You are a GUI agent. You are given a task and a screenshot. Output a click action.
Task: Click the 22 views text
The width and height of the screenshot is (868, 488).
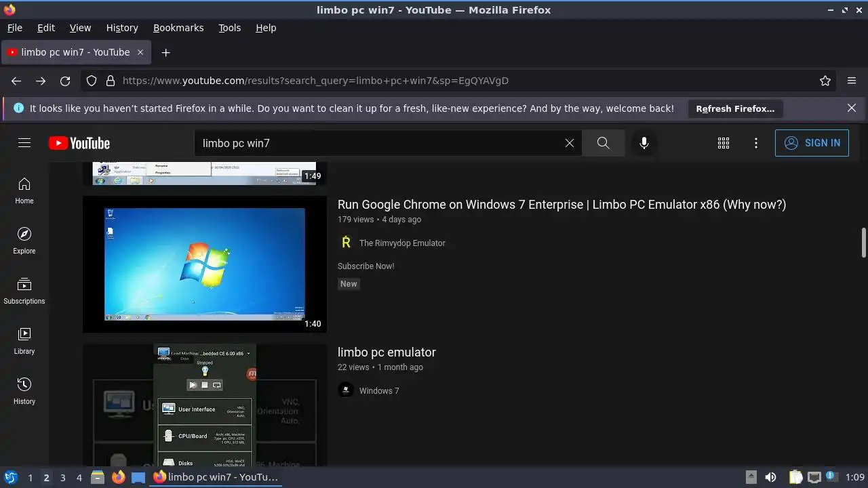[353, 367]
